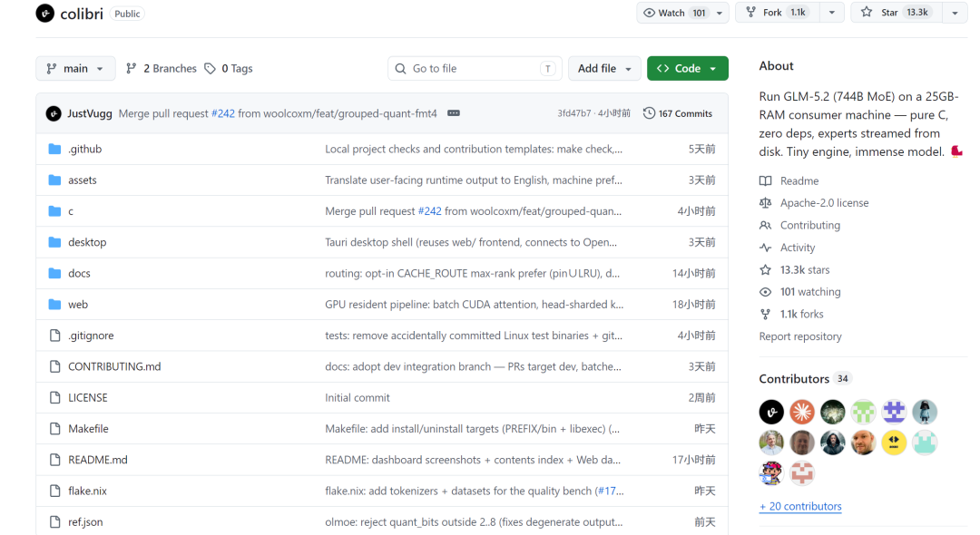
Task: Expand the green Code dropdown
Action: coord(688,69)
